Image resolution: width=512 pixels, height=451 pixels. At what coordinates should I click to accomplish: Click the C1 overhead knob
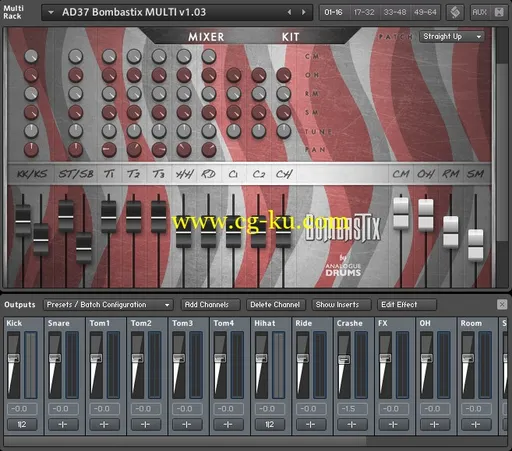(234, 75)
